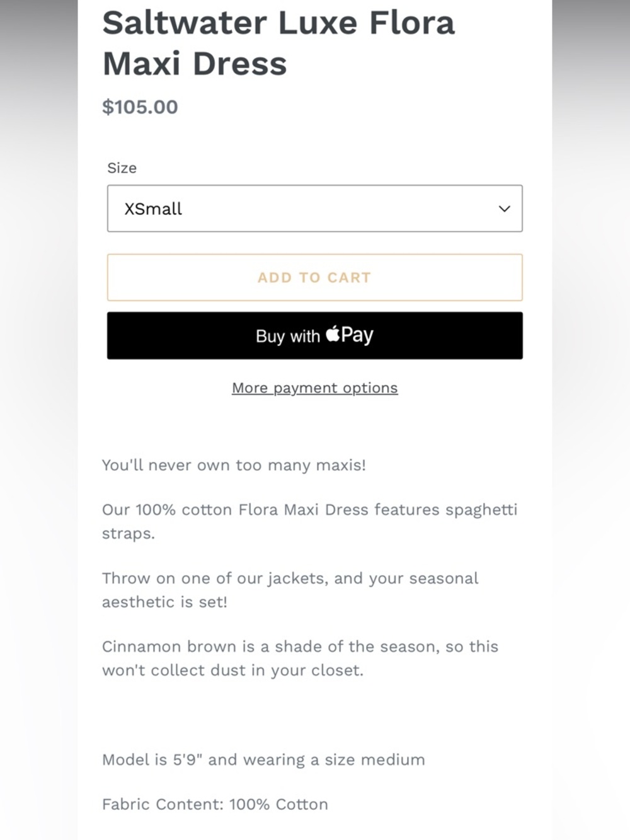Click the Model is 5'9" sizing note

point(263,759)
